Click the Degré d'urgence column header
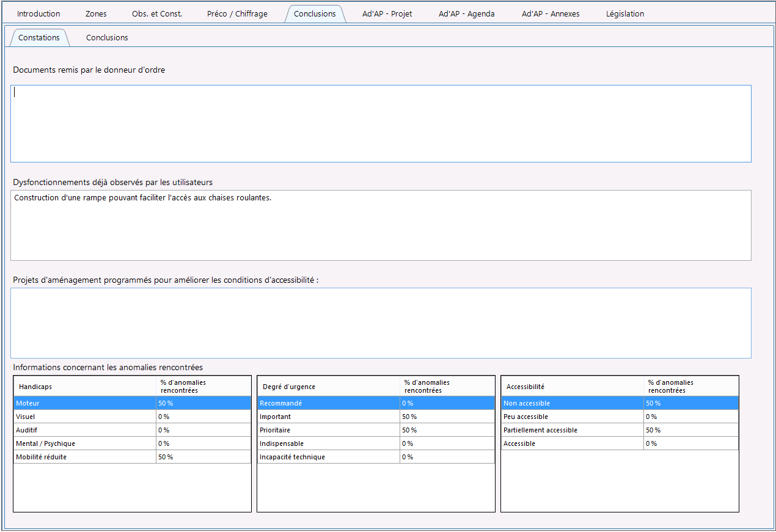Viewport: 776px width, 532px height. (329, 387)
